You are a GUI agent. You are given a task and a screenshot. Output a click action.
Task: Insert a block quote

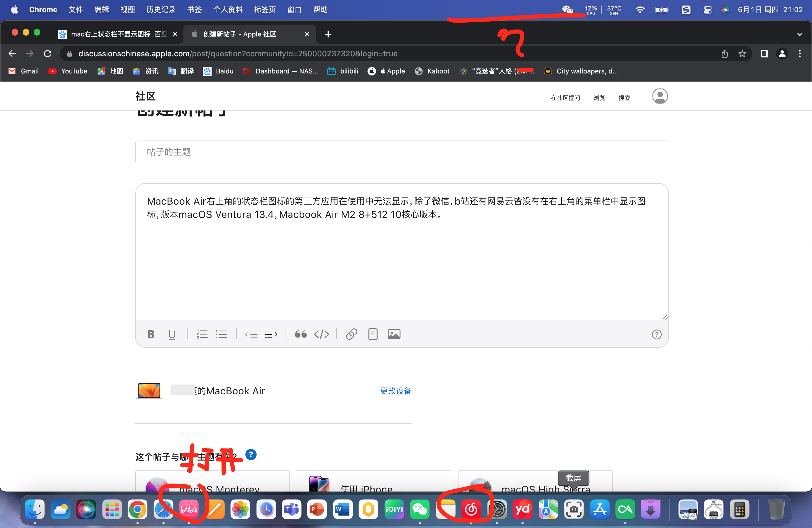click(300, 334)
